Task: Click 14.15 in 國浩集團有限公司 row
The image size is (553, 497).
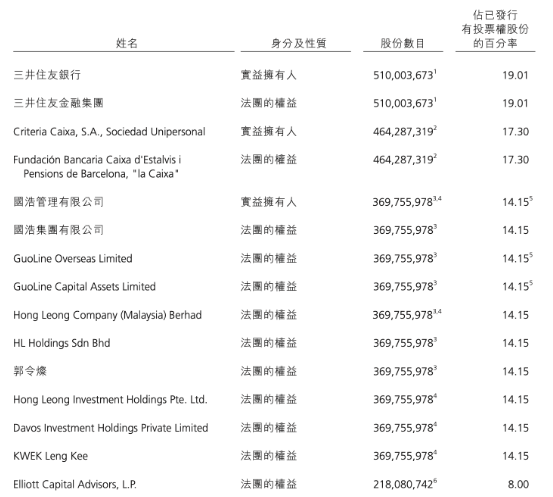Action: point(516,230)
